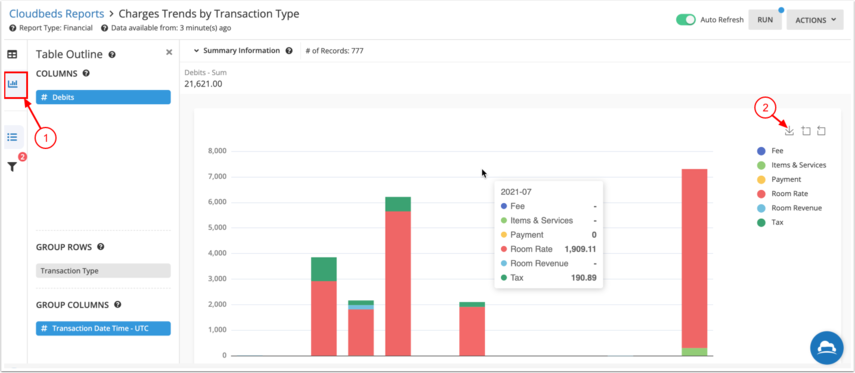Open the Cloudbeds chat support bubble
The height and width of the screenshot is (373, 855).
click(826, 347)
